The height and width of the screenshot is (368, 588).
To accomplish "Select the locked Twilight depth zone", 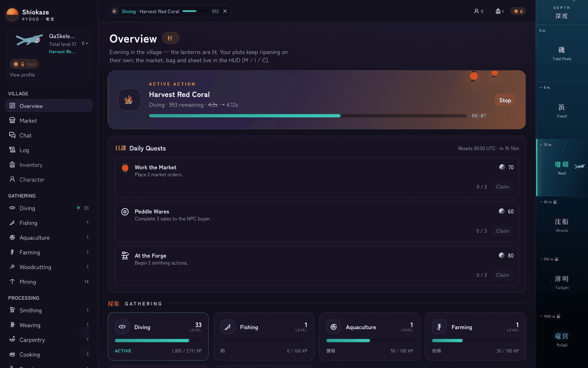I will (562, 282).
